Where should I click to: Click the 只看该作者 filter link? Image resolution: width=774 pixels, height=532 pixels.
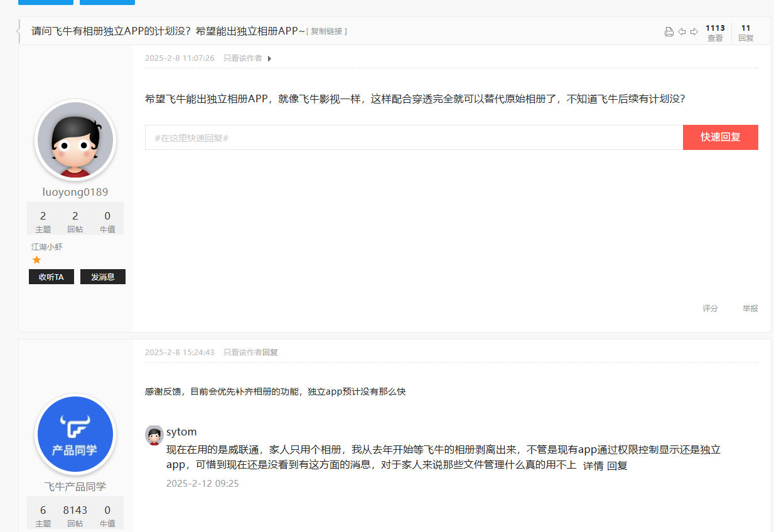(242, 58)
